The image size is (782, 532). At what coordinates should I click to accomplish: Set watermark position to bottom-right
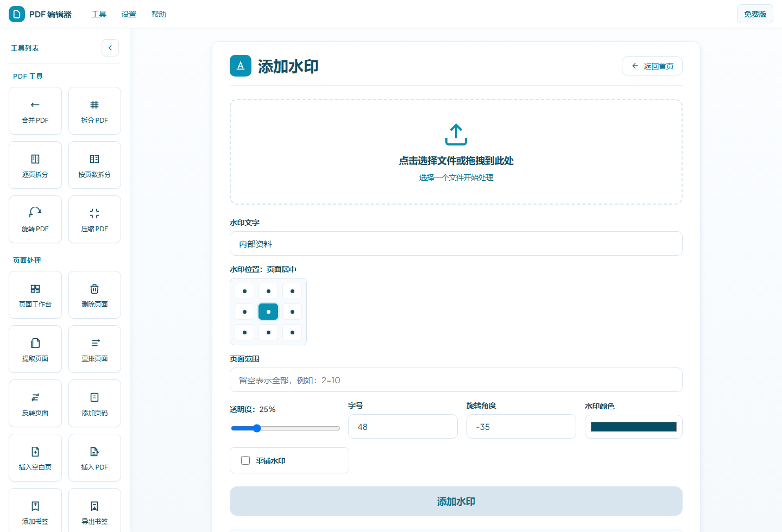click(292, 332)
